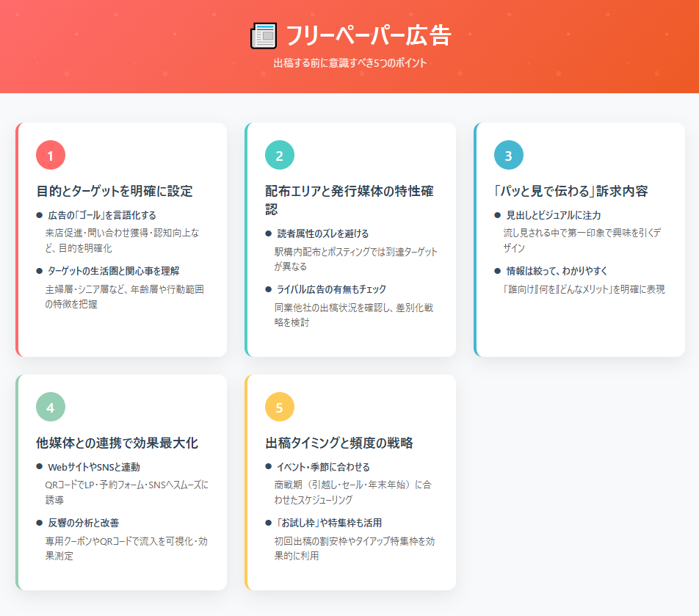
Task: Click description 初回出稿の割安枠やタイアップ特集枠
Action: [355, 548]
